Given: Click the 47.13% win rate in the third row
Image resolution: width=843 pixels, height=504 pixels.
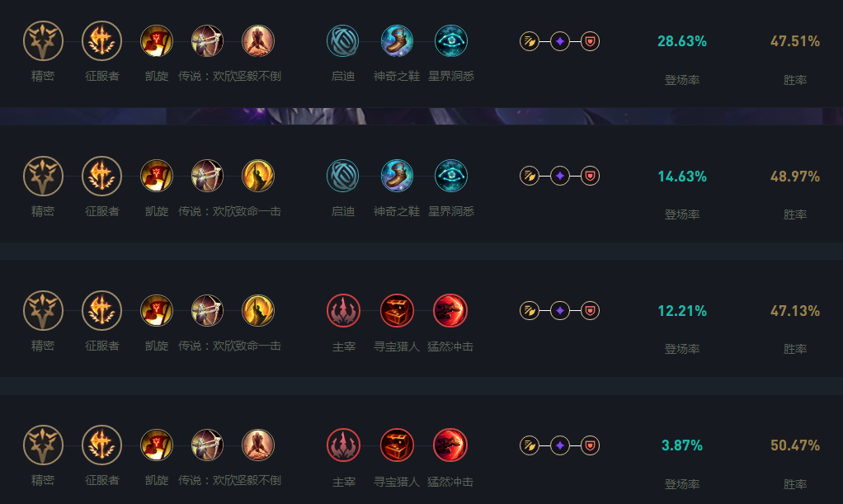Looking at the screenshot, I should [x=794, y=310].
